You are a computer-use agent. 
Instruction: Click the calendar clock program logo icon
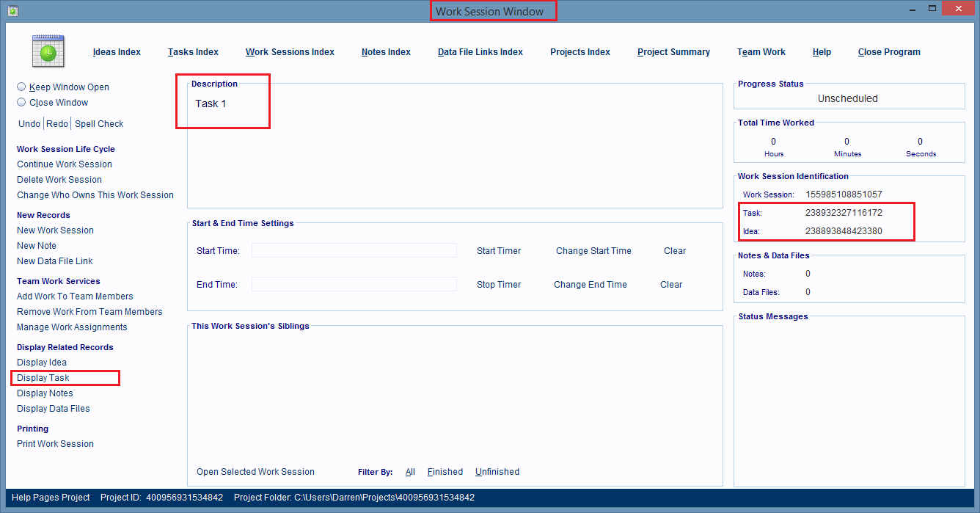[x=48, y=51]
